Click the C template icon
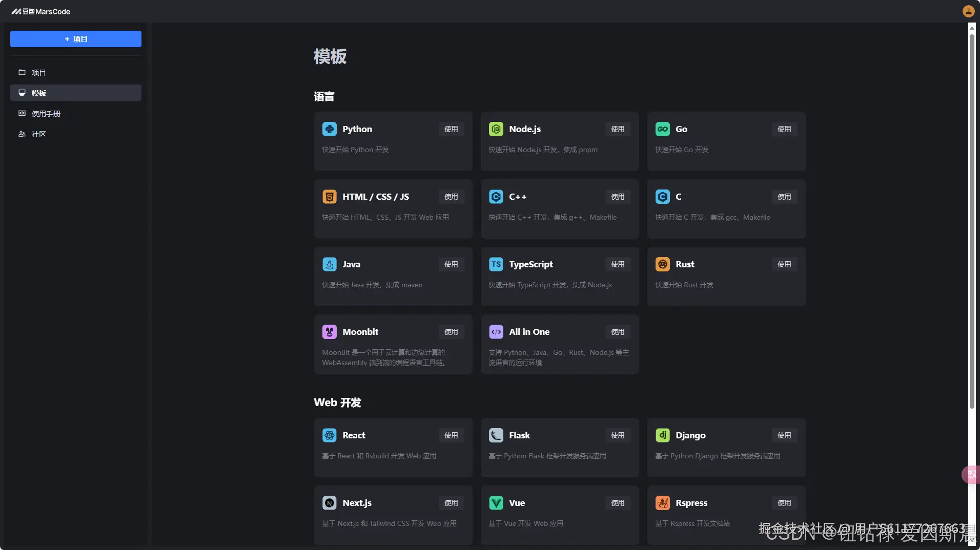The height and width of the screenshot is (550, 980). click(663, 197)
